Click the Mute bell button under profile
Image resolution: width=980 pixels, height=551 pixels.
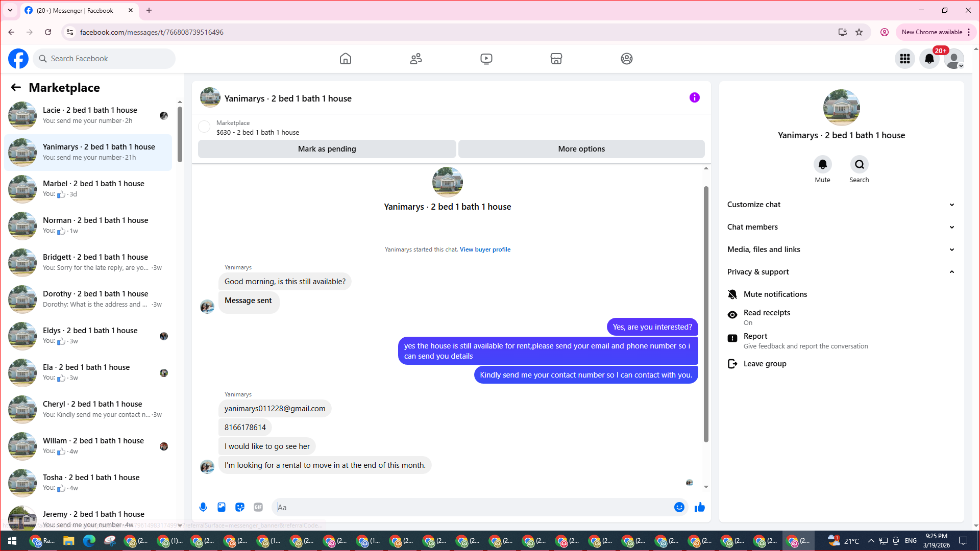[x=822, y=165]
